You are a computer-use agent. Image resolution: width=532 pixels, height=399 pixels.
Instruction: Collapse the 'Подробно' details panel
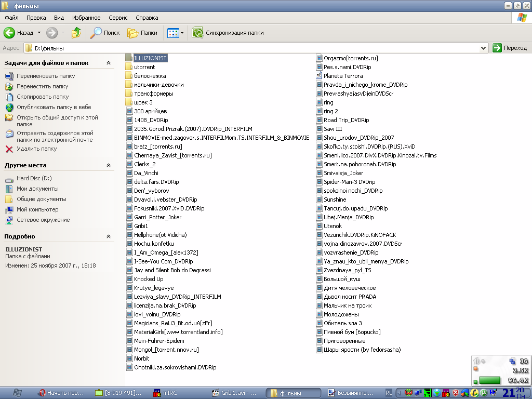(x=109, y=236)
